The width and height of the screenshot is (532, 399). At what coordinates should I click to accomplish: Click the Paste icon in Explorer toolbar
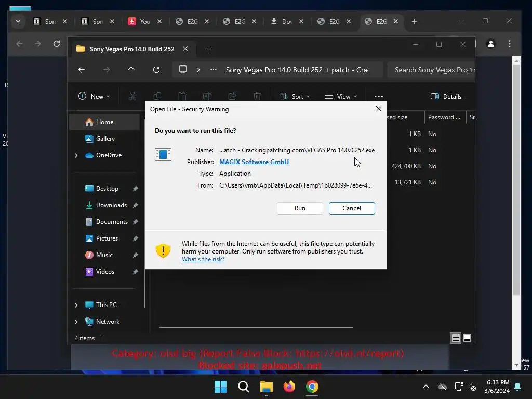182,96
